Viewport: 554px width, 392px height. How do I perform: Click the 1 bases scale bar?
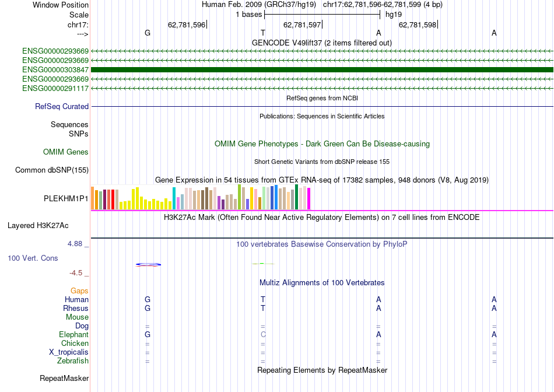(x=322, y=15)
